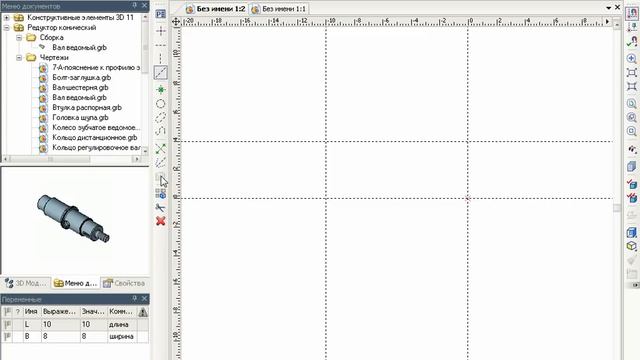Click the Знач... column header
This screenshot has height=360, width=640.
(x=93, y=312)
